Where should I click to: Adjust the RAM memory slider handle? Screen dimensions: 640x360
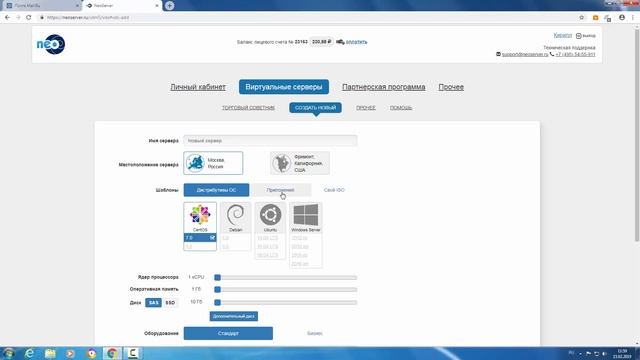[x=218, y=289]
